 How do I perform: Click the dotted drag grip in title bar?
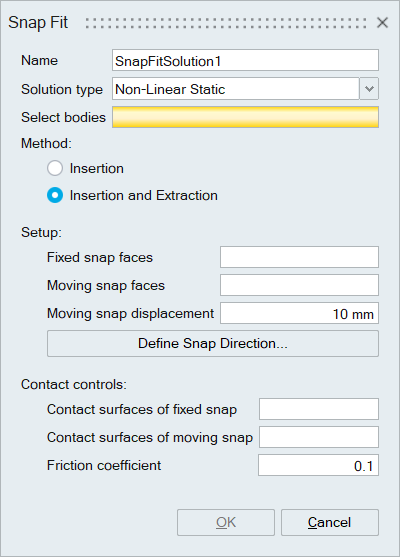226,23
